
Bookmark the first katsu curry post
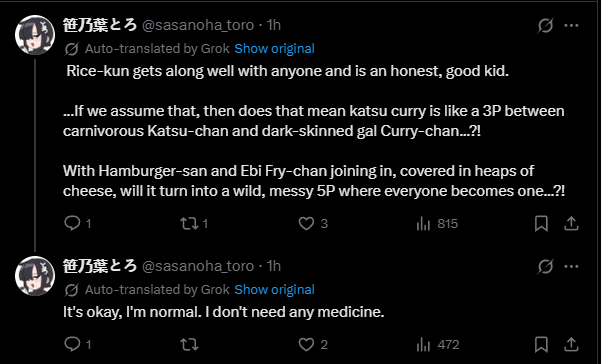pyautogui.click(x=541, y=223)
